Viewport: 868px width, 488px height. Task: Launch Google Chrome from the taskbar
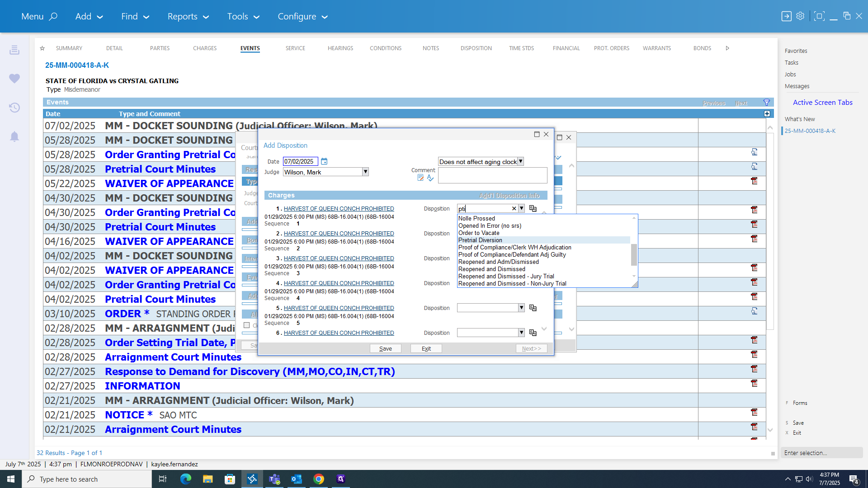pos(319,479)
